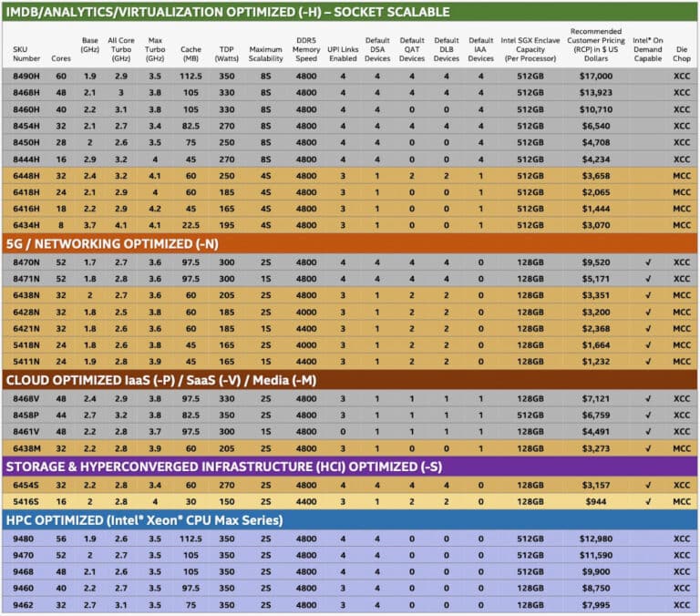Click the $3,157 price value
Screen dimensions: 700x616
(595, 485)
